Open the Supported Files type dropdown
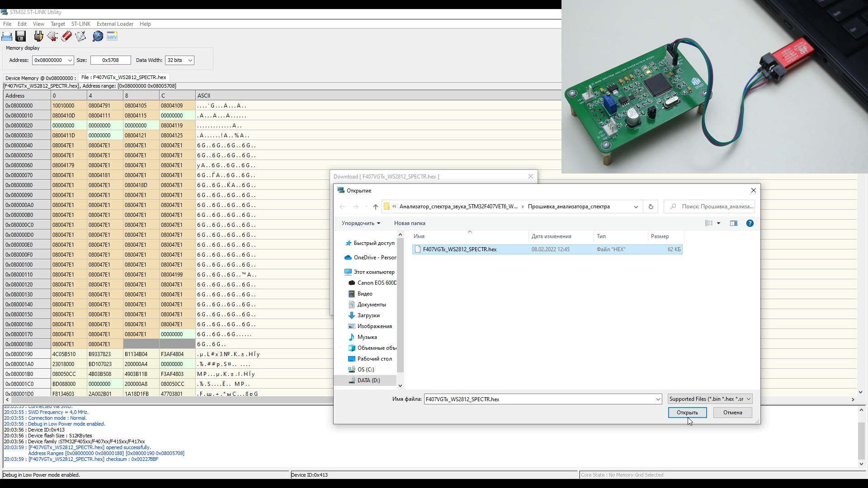Screen dimensions: 868x488 click(x=710, y=399)
